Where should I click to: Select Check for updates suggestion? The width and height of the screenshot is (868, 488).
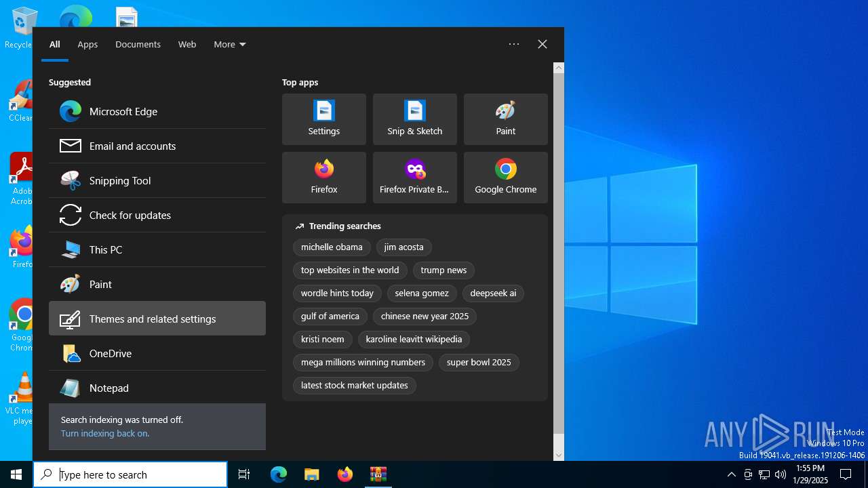coord(157,215)
